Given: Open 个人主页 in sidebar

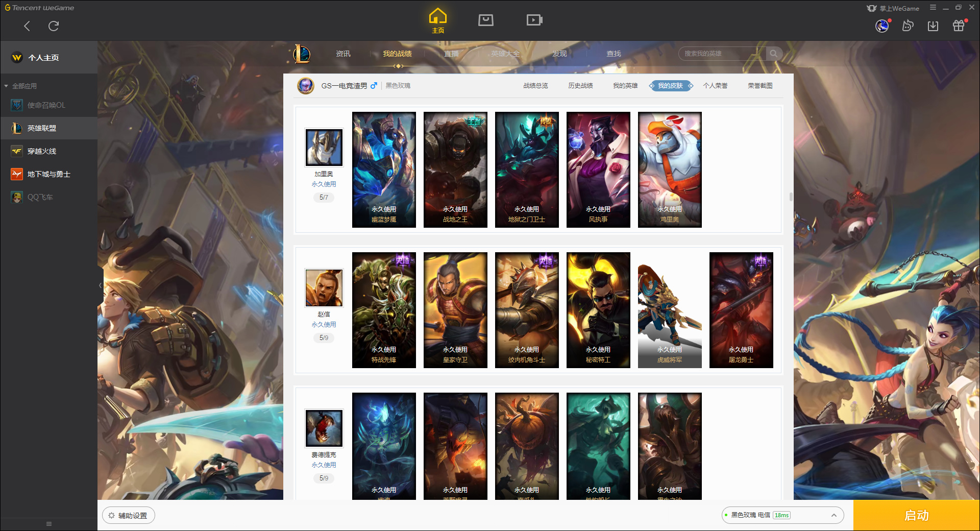Looking at the screenshot, I should coord(49,58).
